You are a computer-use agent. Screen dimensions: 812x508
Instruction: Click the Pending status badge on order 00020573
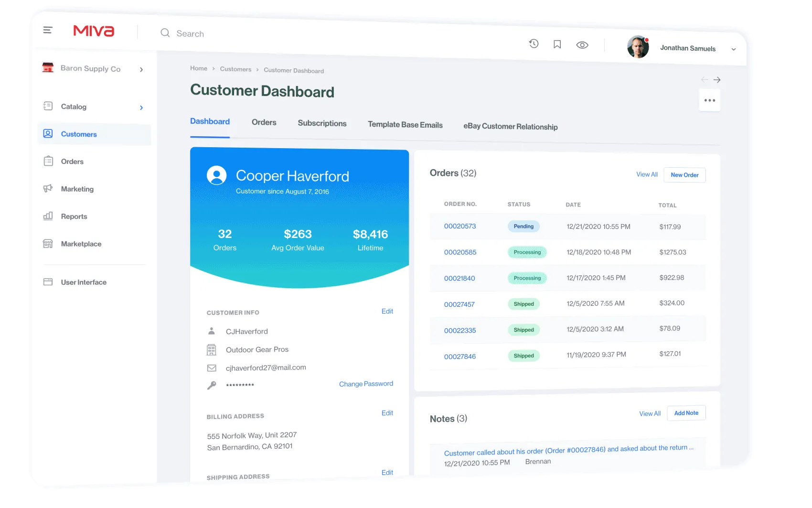click(x=524, y=226)
